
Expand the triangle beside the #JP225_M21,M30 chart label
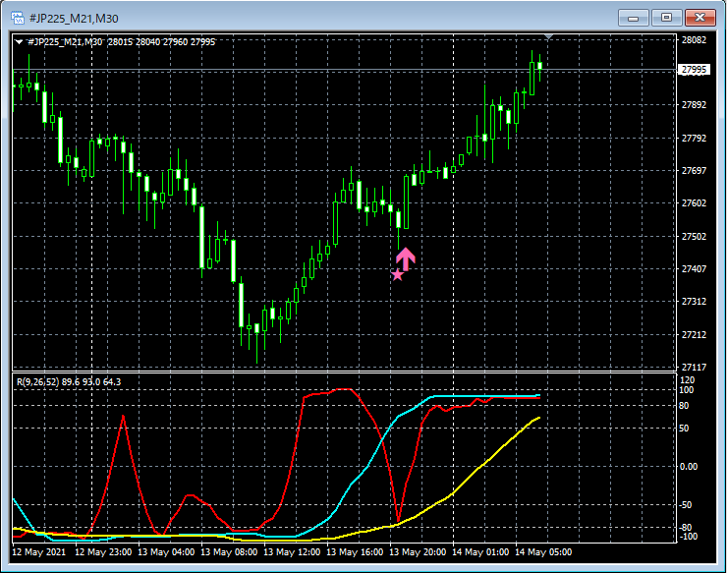click(19, 42)
